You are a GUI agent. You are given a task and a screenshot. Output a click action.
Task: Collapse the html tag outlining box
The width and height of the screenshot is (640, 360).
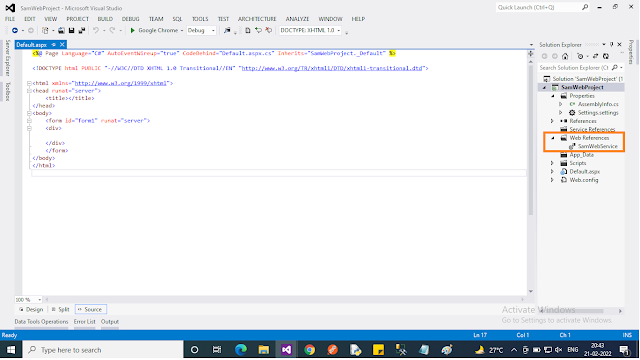[29, 83]
